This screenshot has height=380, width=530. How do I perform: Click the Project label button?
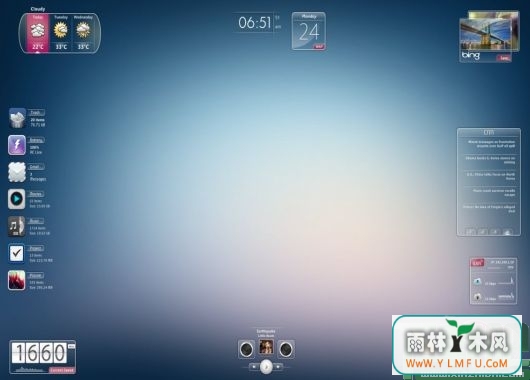37,248
